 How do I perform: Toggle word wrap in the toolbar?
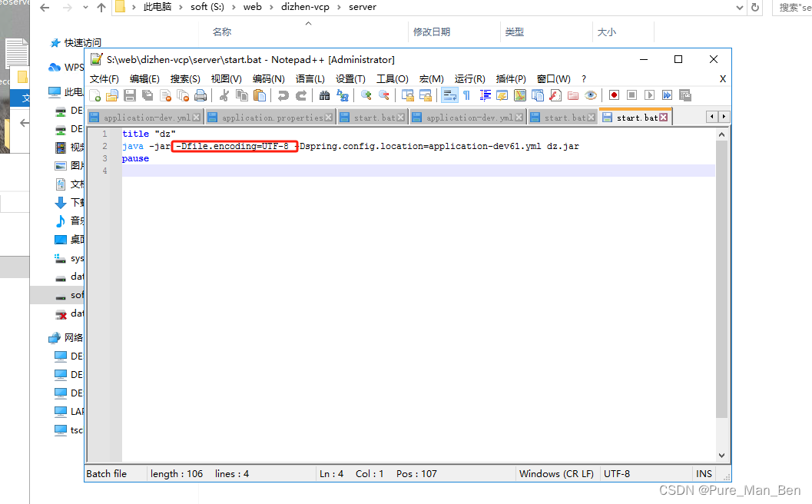(x=449, y=95)
